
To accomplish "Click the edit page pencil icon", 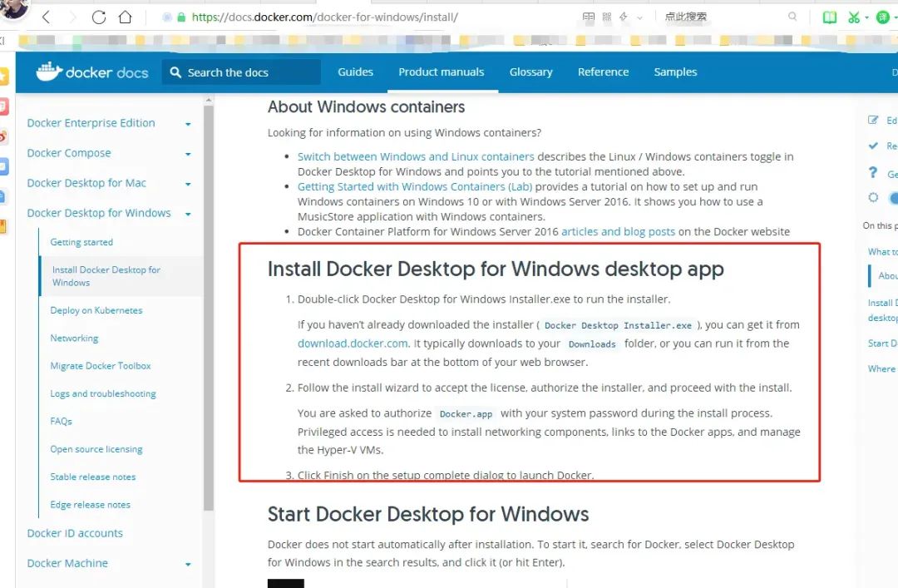I will (873, 120).
